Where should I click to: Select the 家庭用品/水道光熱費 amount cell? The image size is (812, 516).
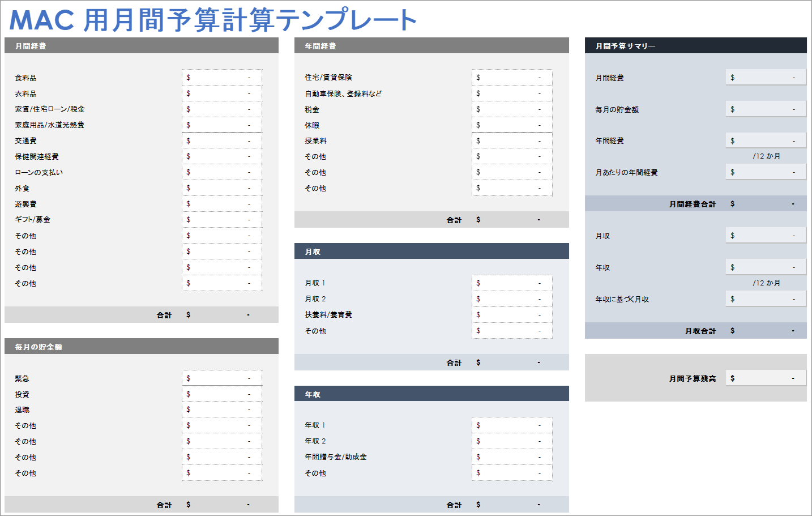pos(222,125)
